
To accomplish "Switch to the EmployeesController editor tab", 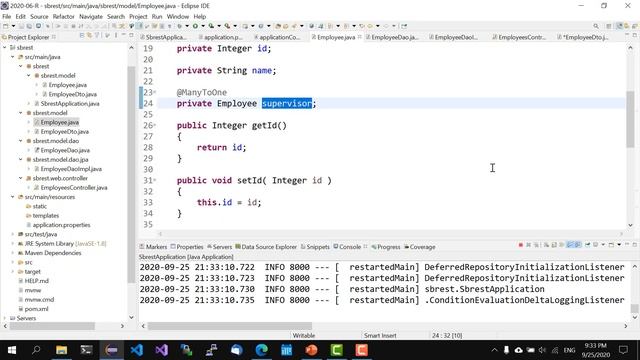I will click(x=519, y=37).
